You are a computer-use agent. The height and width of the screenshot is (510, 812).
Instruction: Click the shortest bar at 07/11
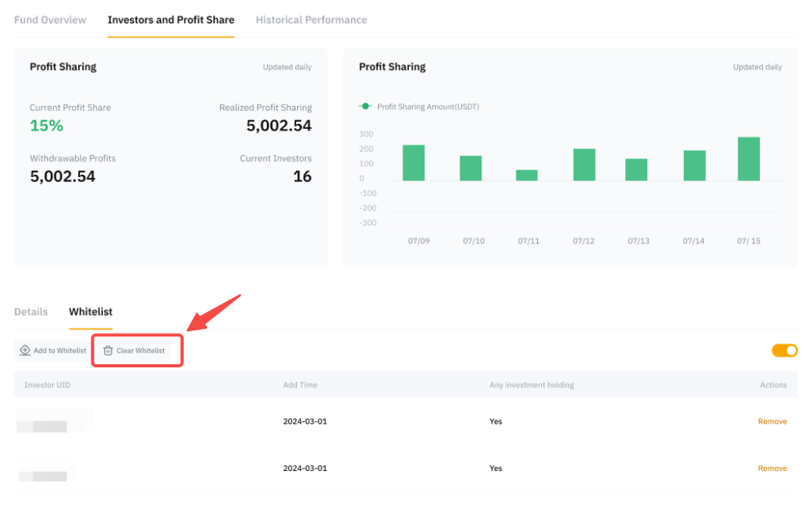coord(526,175)
